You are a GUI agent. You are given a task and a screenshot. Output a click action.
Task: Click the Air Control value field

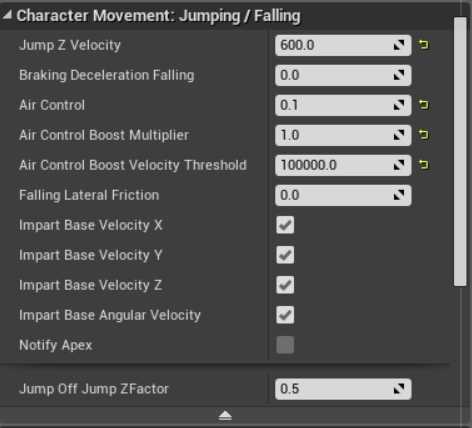[343, 105]
